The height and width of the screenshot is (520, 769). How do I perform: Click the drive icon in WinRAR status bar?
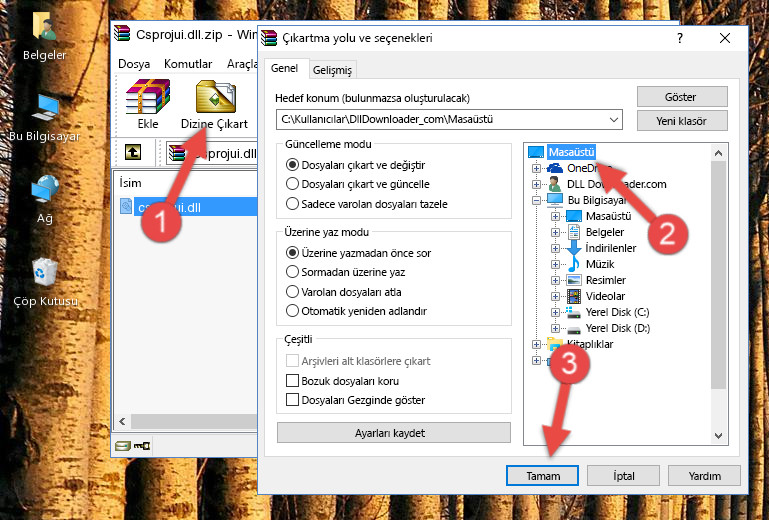[123, 445]
